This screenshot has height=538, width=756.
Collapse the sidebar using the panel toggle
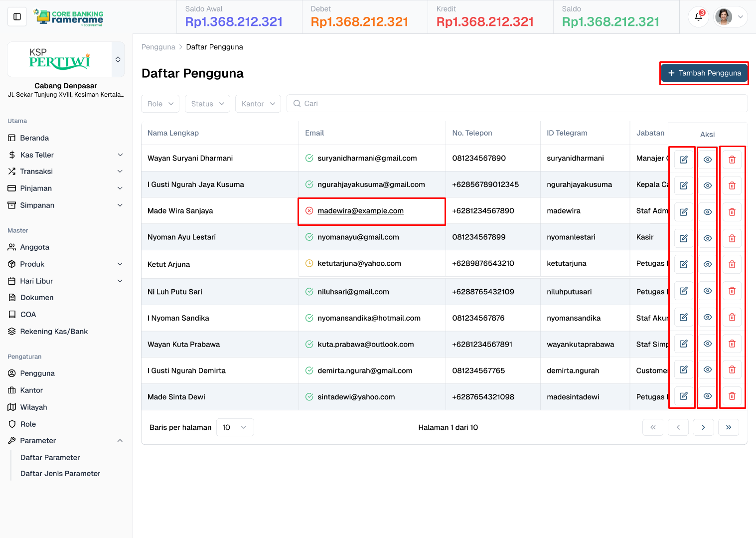[x=17, y=16]
